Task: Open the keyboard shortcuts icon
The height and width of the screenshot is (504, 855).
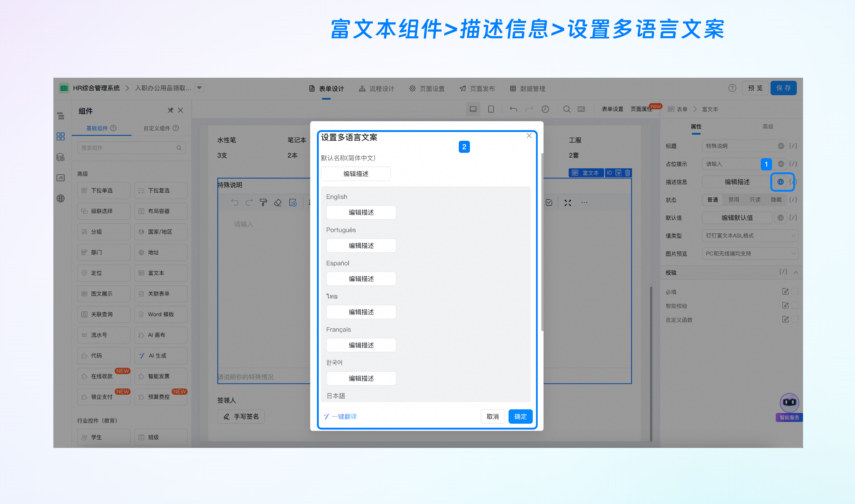Action: point(581,109)
